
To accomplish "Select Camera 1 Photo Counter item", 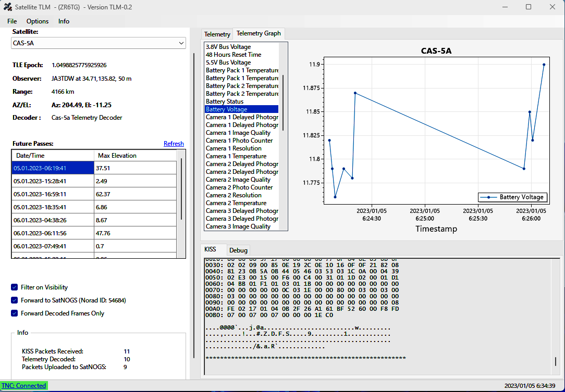I will pyautogui.click(x=242, y=141).
